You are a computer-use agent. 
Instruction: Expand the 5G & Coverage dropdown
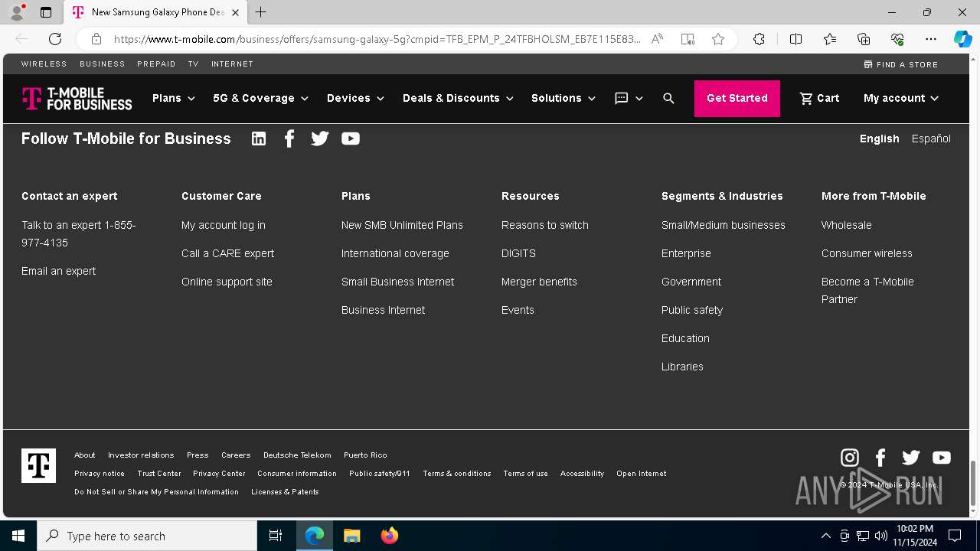[260, 98]
